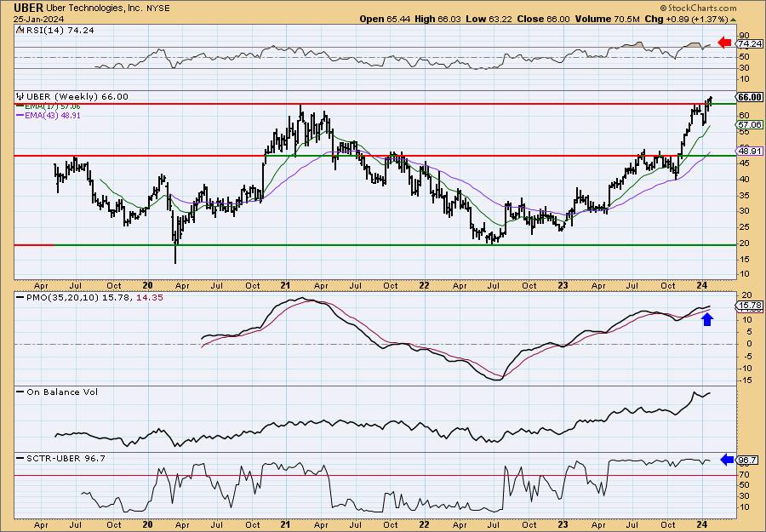Click the black PMO legend line swatch
This screenshot has width=766, height=532.
click(x=20, y=298)
